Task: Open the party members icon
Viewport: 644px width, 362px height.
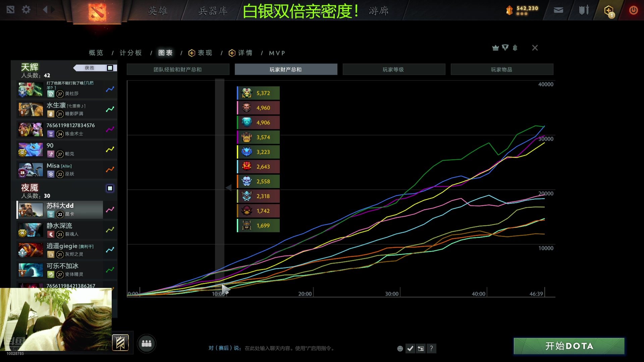Action: [x=147, y=344]
